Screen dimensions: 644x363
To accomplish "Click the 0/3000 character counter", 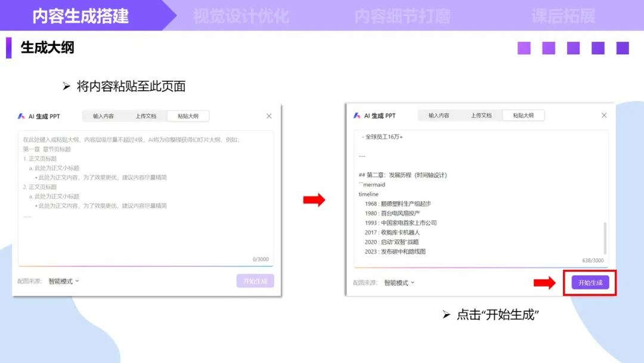I will tap(261, 259).
